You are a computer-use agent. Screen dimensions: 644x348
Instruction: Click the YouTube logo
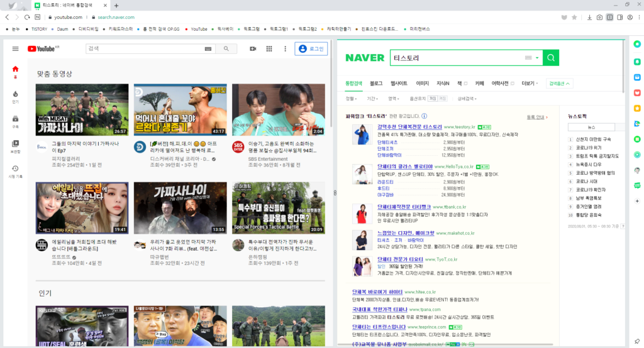point(43,48)
